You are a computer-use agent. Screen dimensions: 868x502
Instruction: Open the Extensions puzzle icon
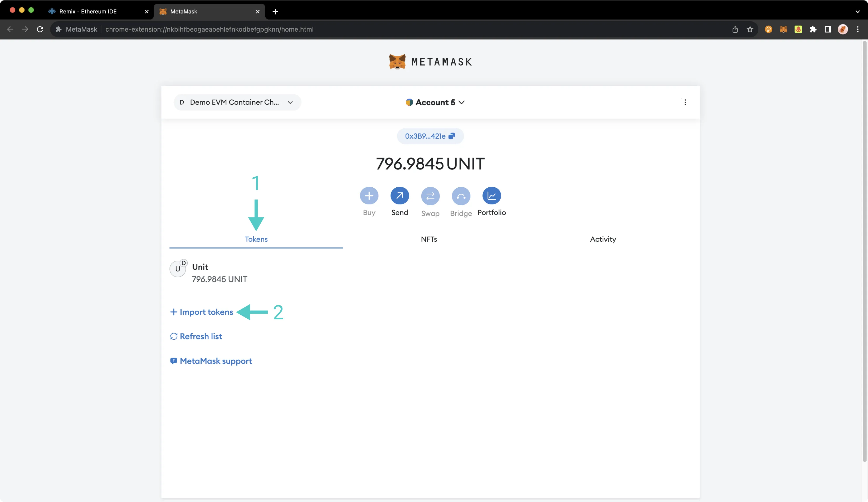pos(813,29)
